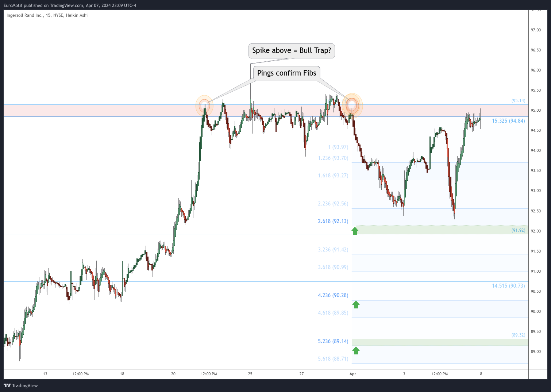Select the 'Spike above = Bull Trap?' callout

click(x=292, y=50)
